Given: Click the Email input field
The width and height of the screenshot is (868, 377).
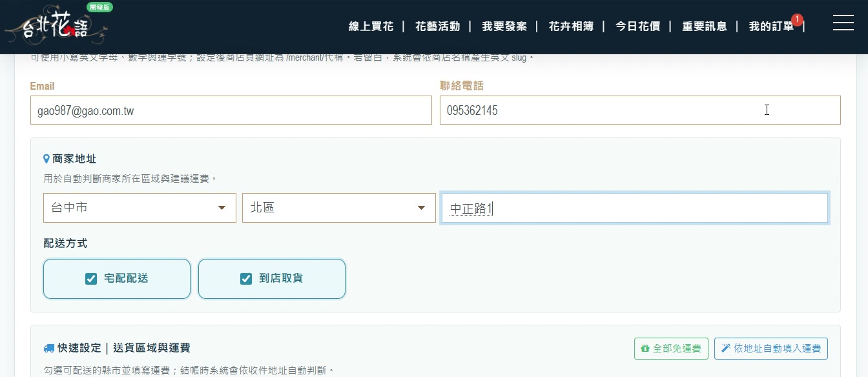Looking at the screenshot, I should 231,110.
